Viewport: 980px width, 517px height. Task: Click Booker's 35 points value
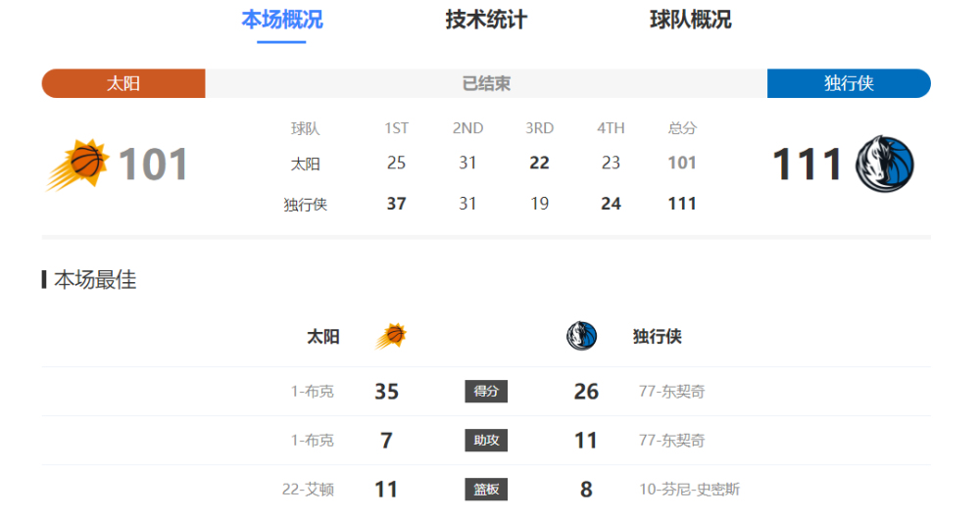tap(386, 392)
